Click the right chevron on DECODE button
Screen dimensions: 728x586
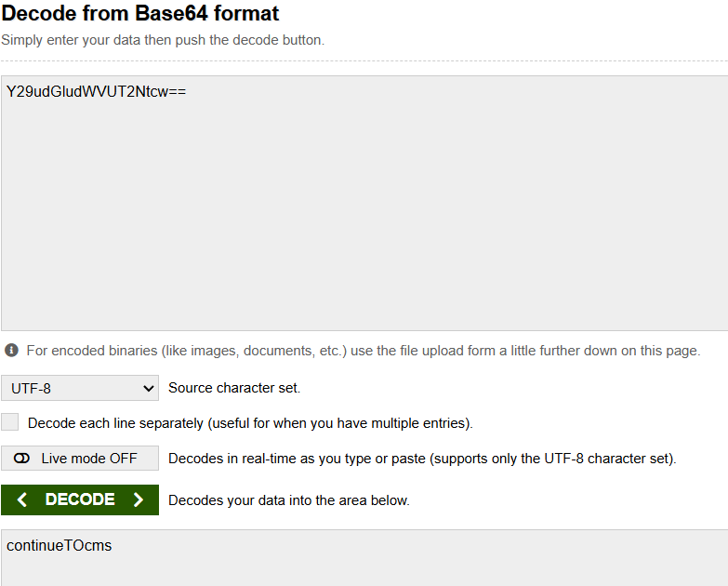pos(139,499)
